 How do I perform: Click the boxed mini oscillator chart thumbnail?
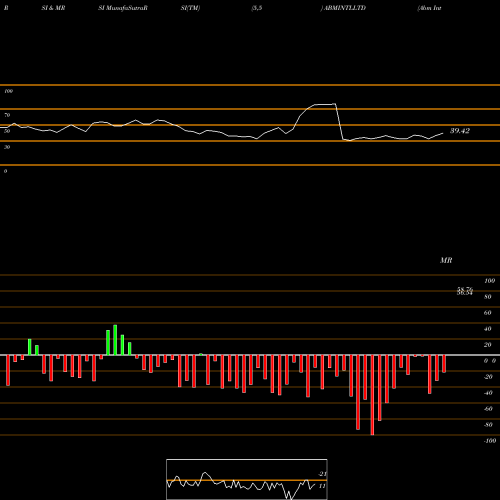[247, 479]
